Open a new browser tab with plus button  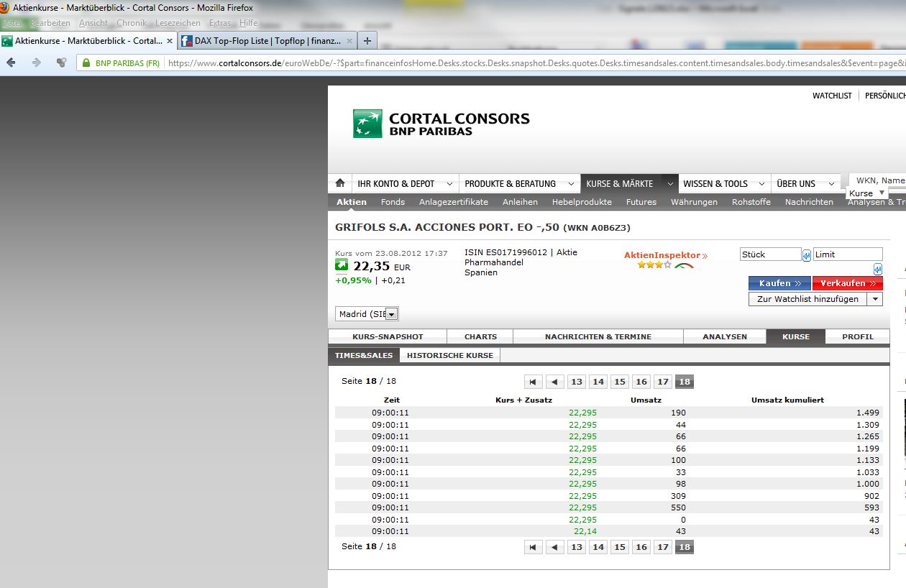367,41
